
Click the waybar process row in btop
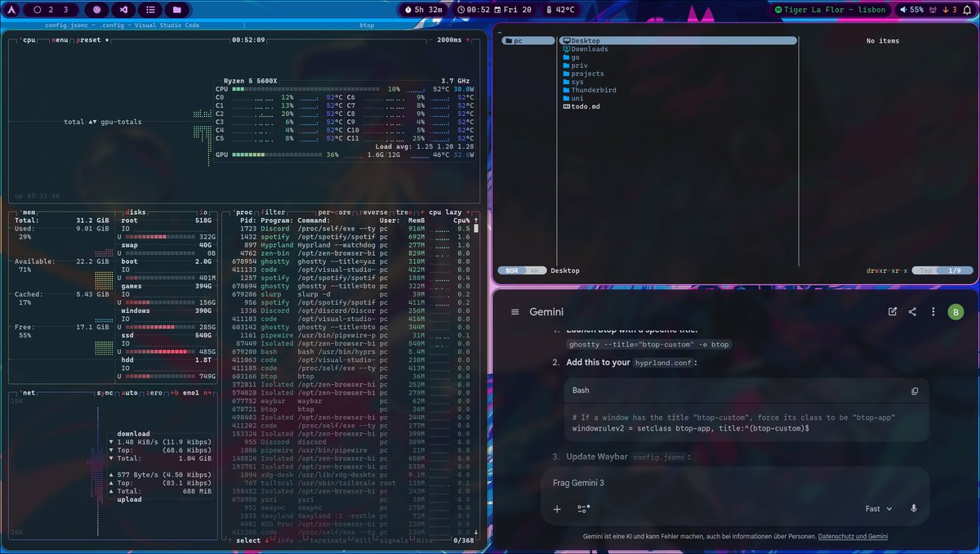(x=354, y=401)
